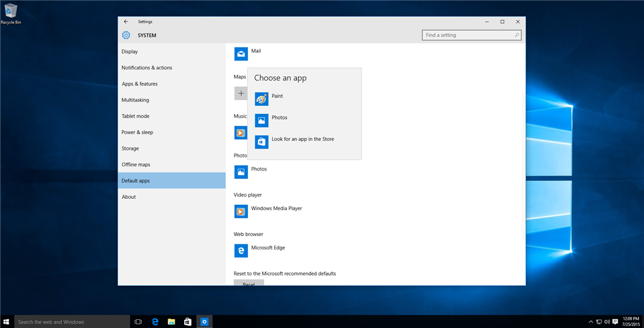Open the Windows Start button
This screenshot has width=644, height=328.
6,322
